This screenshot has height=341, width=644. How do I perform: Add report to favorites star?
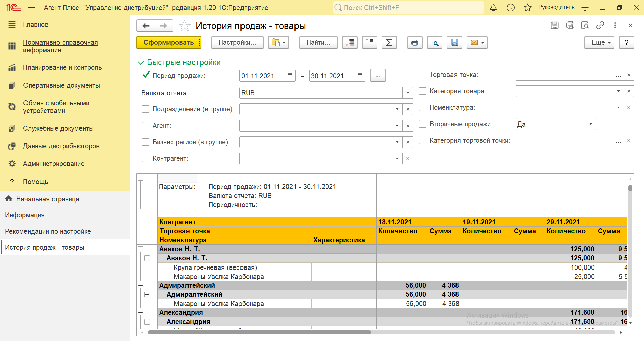click(x=184, y=26)
